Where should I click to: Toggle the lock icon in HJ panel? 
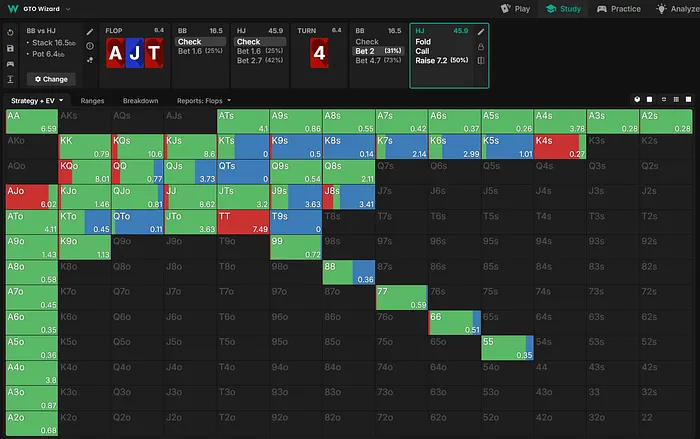481,46
